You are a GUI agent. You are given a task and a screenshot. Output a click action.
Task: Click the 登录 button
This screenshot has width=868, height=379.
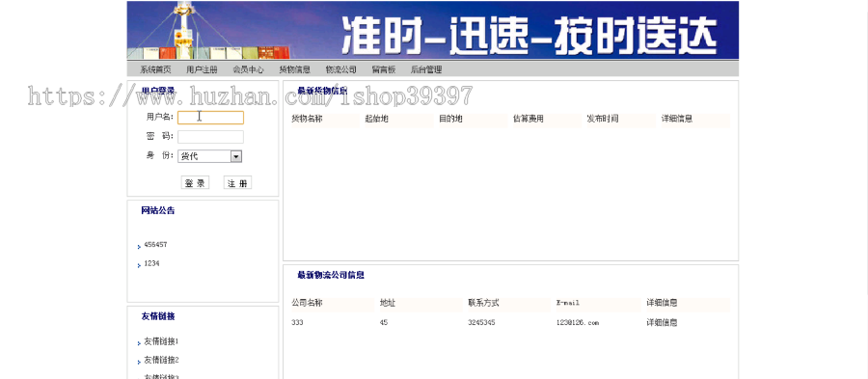coord(195,183)
